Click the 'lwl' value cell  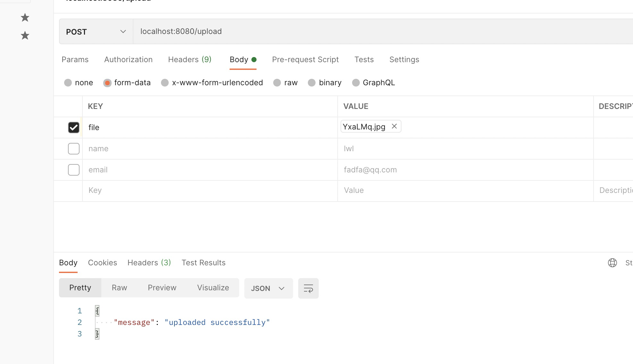(x=465, y=149)
